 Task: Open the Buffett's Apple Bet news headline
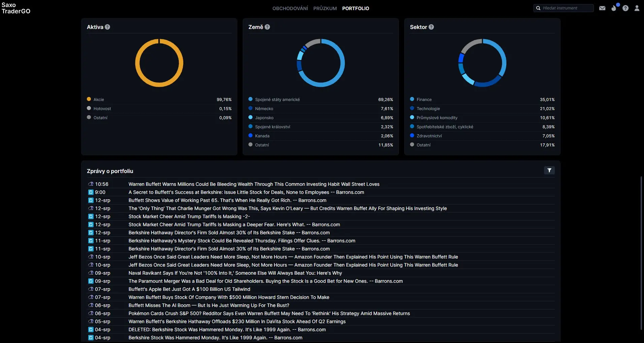(189, 289)
